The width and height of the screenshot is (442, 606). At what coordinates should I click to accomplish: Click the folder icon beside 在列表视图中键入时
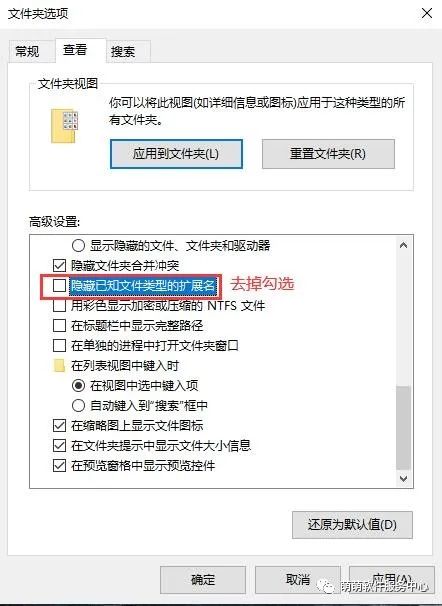59,366
